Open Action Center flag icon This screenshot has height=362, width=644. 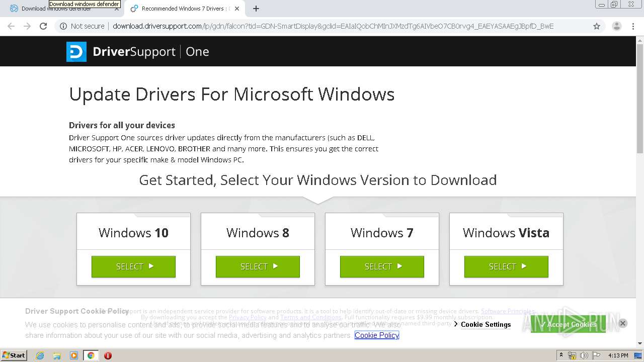tap(596, 355)
